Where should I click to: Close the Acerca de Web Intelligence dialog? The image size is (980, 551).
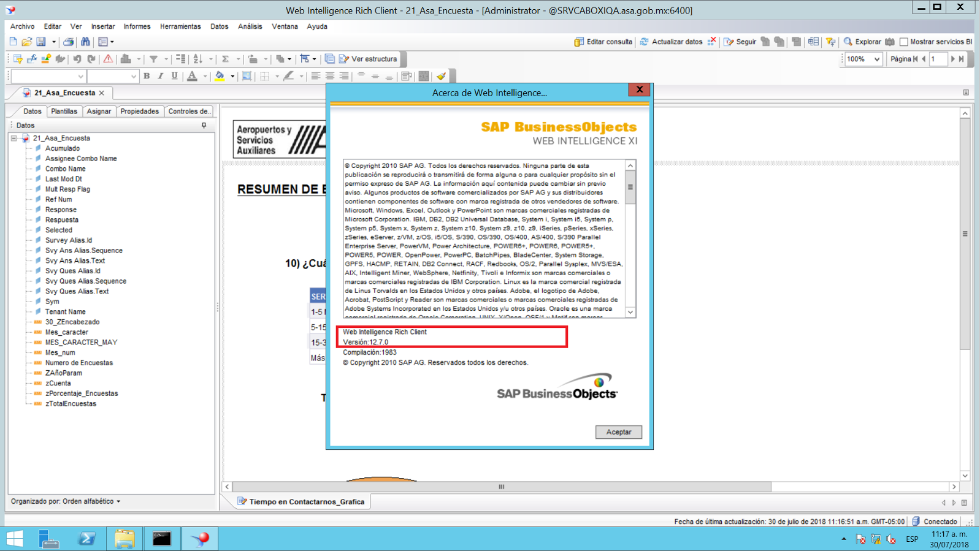tap(639, 89)
